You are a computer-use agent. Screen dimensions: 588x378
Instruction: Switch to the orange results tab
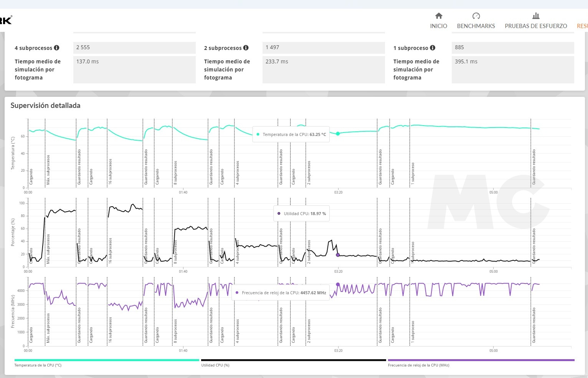[582, 26]
